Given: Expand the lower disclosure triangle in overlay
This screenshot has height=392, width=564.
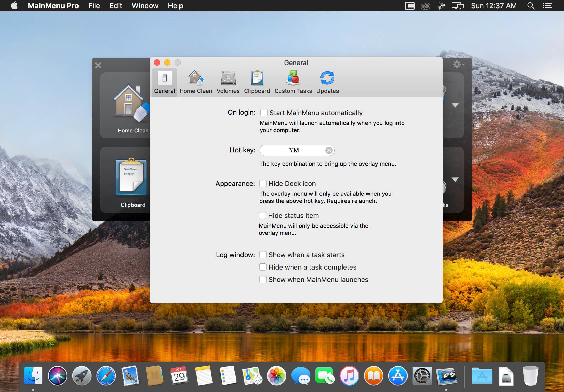Looking at the screenshot, I should point(455,179).
